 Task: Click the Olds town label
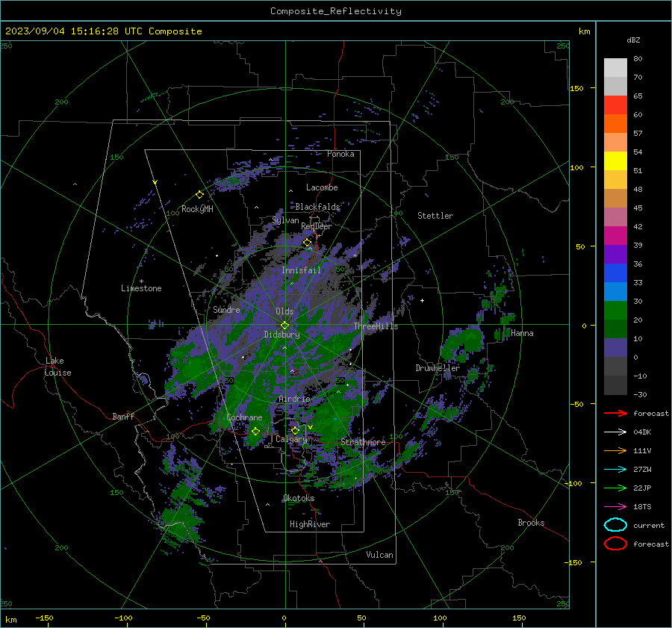(x=284, y=311)
